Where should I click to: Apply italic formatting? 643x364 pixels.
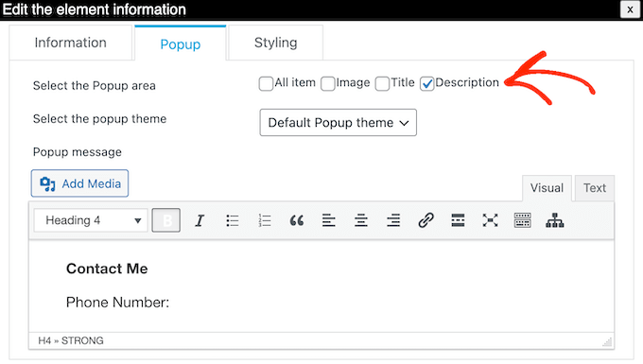[x=200, y=220]
